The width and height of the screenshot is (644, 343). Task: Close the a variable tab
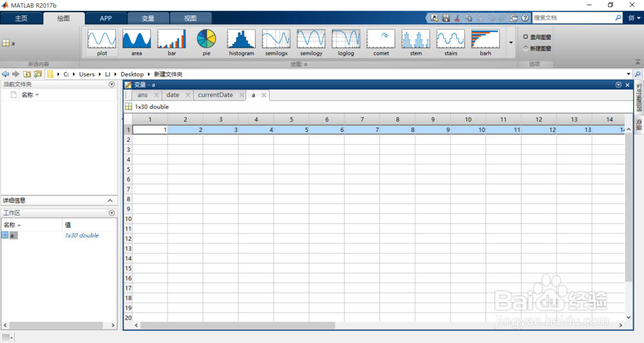click(x=263, y=95)
